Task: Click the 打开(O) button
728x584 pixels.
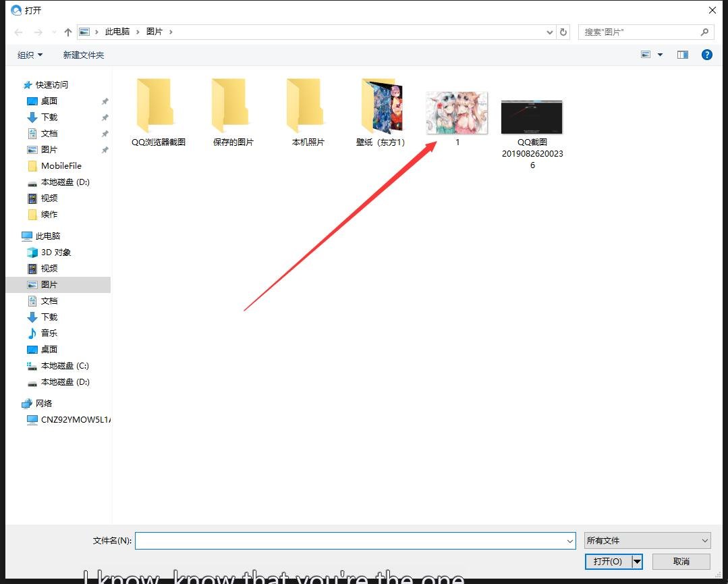Action: [x=607, y=561]
